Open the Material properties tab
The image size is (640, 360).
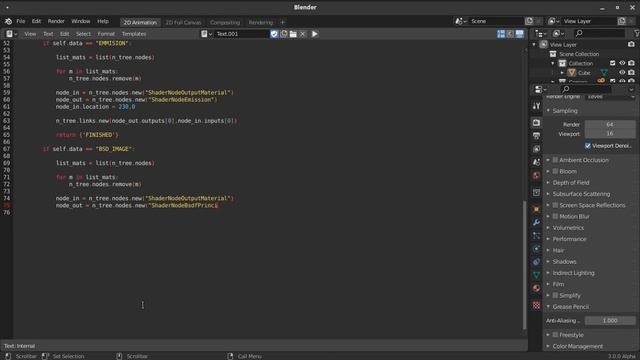click(536, 288)
